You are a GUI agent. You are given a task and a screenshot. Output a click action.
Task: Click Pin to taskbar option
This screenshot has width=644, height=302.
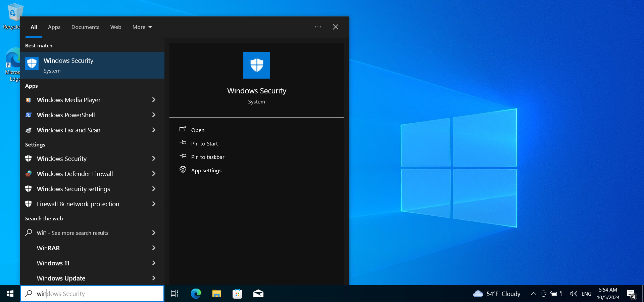pyautogui.click(x=208, y=157)
